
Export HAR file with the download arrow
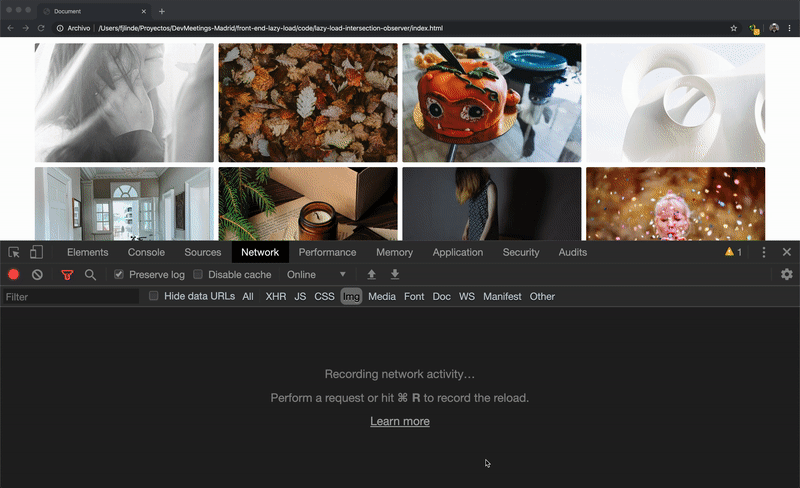coord(395,275)
